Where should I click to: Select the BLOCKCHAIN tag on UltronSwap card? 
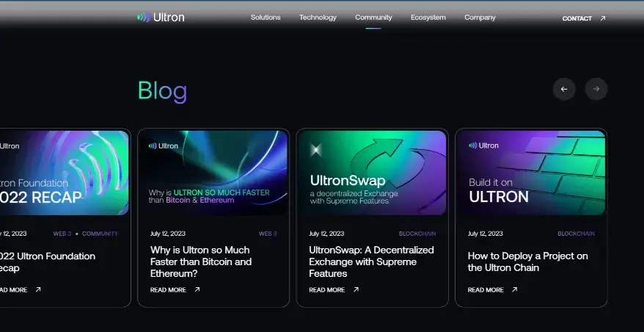pyautogui.click(x=417, y=234)
